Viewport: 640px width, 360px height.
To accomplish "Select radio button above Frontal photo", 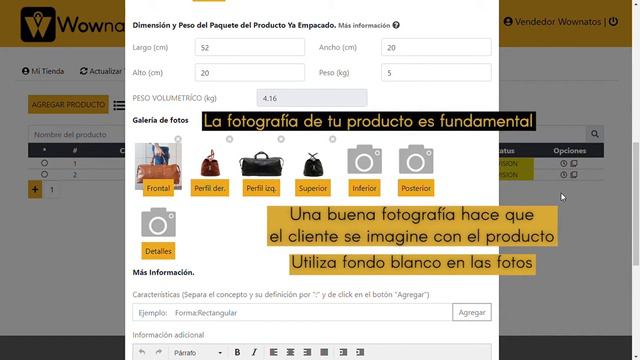I will [x=178, y=139].
